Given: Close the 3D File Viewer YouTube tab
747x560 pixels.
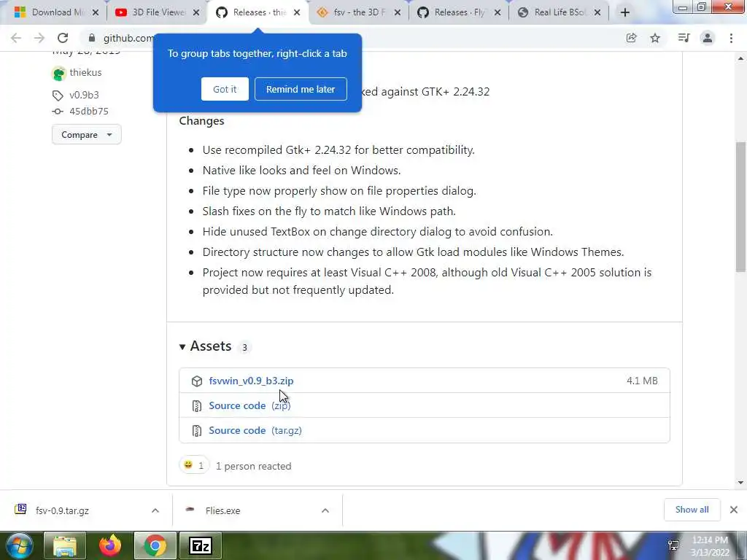Looking at the screenshot, I should (196, 13).
